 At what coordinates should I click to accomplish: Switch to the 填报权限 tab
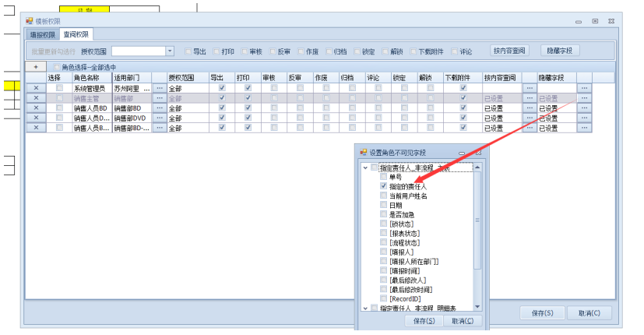[42, 35]
